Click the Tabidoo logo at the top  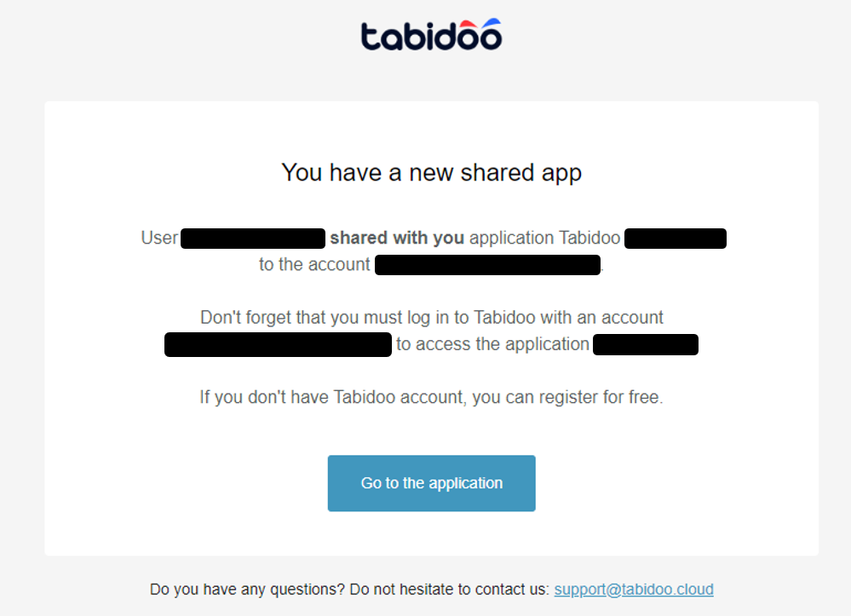[430, 36]
